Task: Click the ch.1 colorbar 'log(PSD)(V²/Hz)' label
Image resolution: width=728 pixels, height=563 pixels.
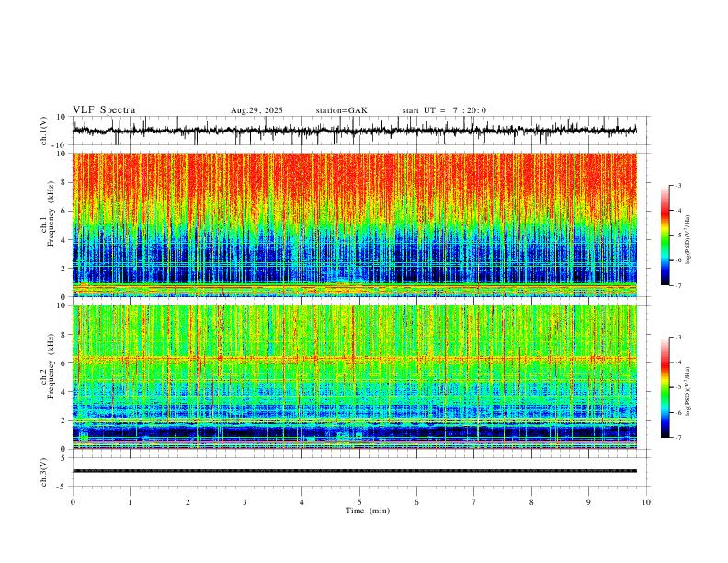Action: pyautogui.click(x=688, y=240)
